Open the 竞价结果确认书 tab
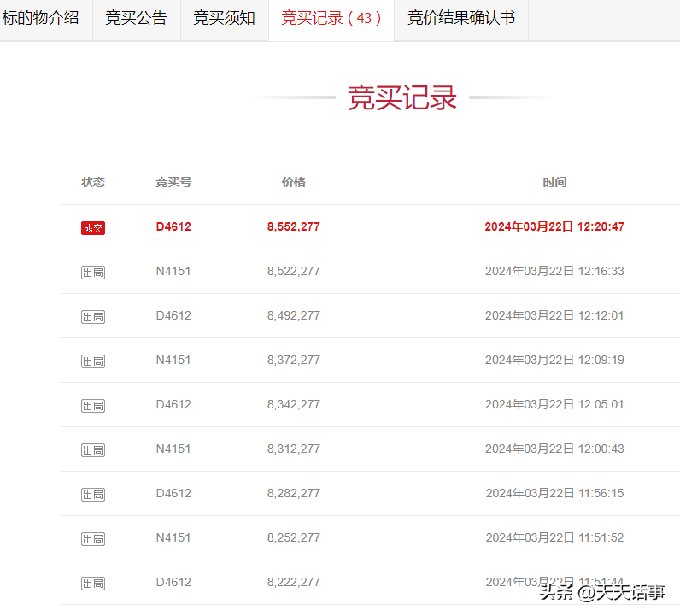Screen dimensions: 680x616 point(461,18)
